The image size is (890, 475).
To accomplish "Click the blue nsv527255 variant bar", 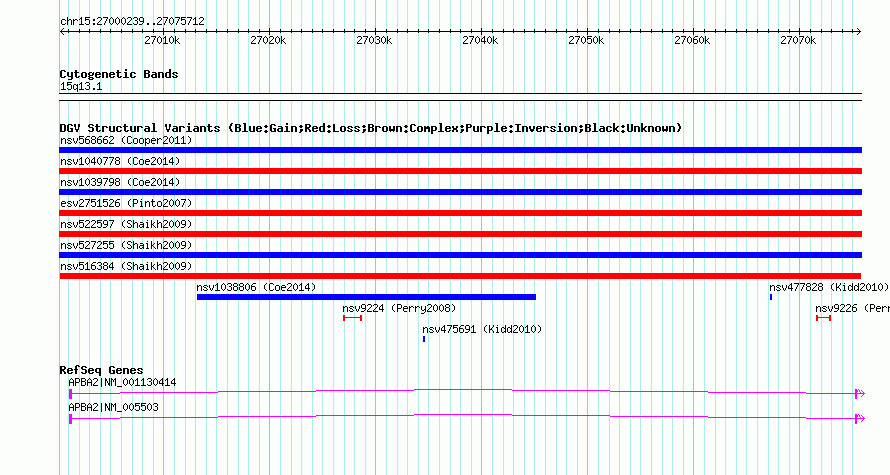I will click(x=460, y=255).
